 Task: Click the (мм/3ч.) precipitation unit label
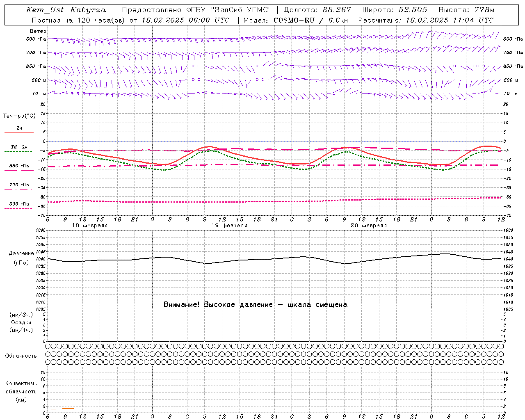[21, 315]
